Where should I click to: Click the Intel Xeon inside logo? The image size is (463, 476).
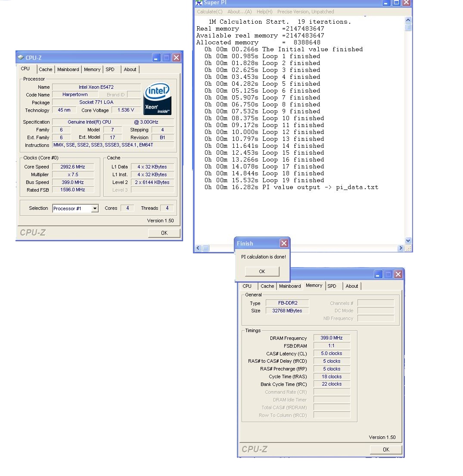click(x=157, y=99)
